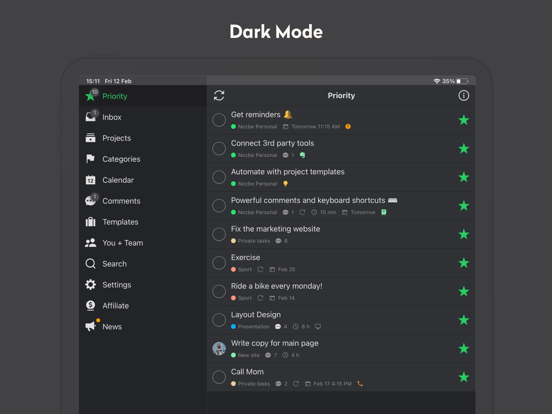Unstar 'Fix the marketing website'
Viewport: 552px width, 414px height.
tap(464, 234)
